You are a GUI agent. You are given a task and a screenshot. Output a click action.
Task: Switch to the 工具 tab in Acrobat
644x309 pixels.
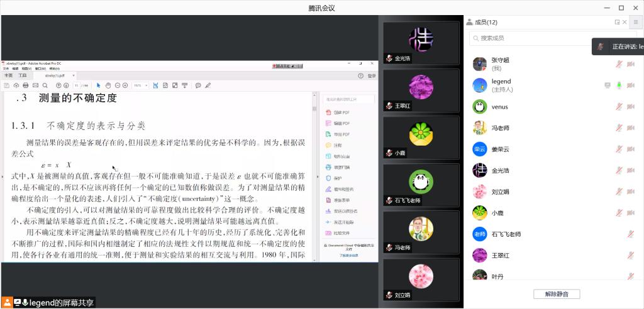point(23,75)
